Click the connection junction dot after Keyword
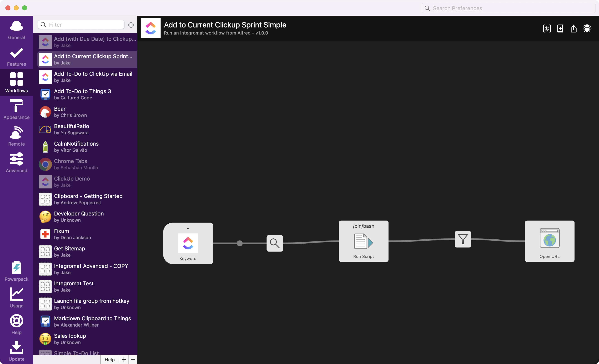The height and width of the screenshot is (364, 599). pyautogui.click(x=240, y=243)
